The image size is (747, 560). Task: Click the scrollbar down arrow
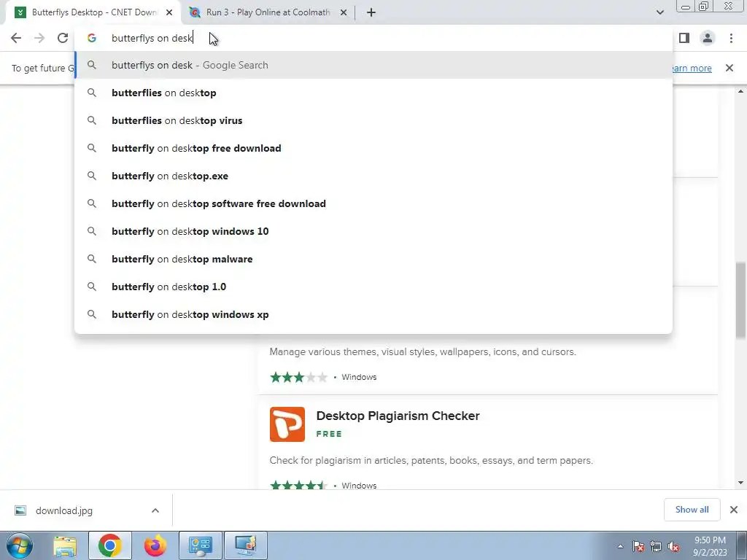[x=741, y=483]
